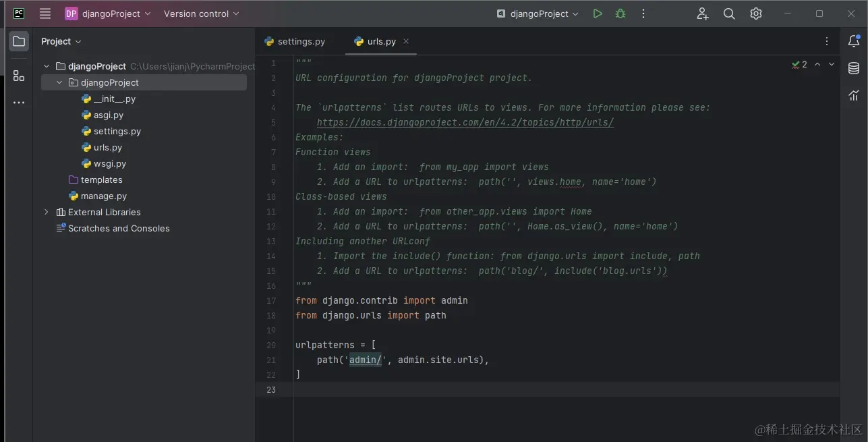This screenshot has width=868, height=442.
Task: Open Project view mode dropdown
Action: pos(61,41)
